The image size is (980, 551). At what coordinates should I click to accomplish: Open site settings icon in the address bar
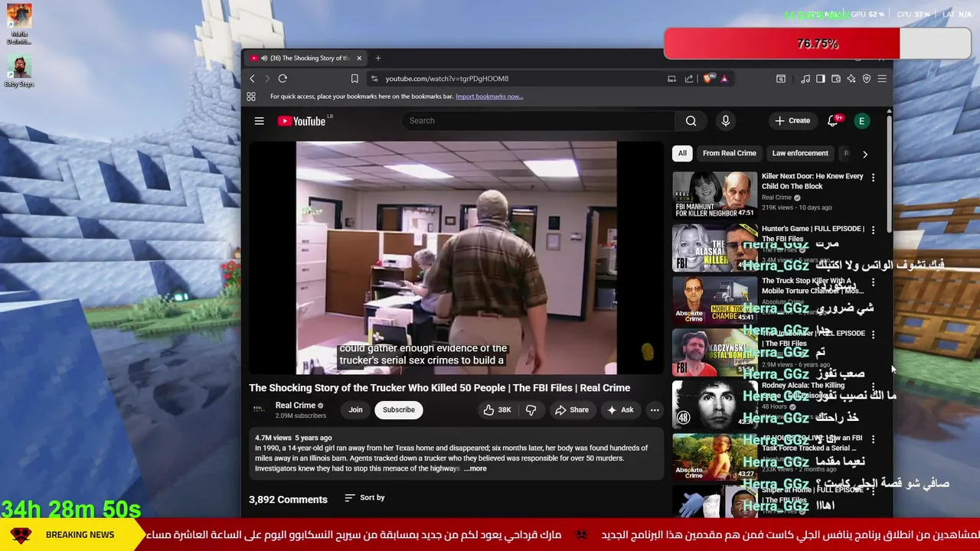(374, 79)
